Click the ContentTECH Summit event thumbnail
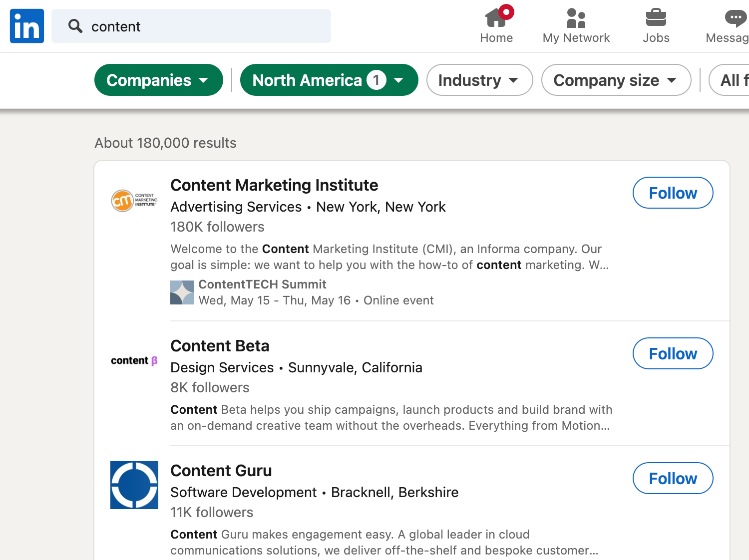Image resolution: width=749 pixels, height=560 pixels. pyautogui.click(x=182, y=292)
